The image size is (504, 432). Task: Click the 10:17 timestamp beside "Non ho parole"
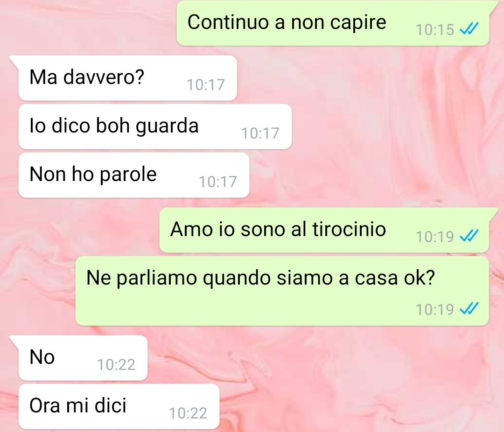(218, 181)
